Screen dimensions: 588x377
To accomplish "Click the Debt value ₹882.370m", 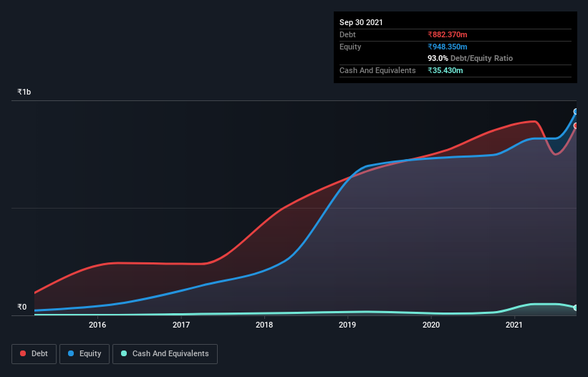I will [448, 34].
